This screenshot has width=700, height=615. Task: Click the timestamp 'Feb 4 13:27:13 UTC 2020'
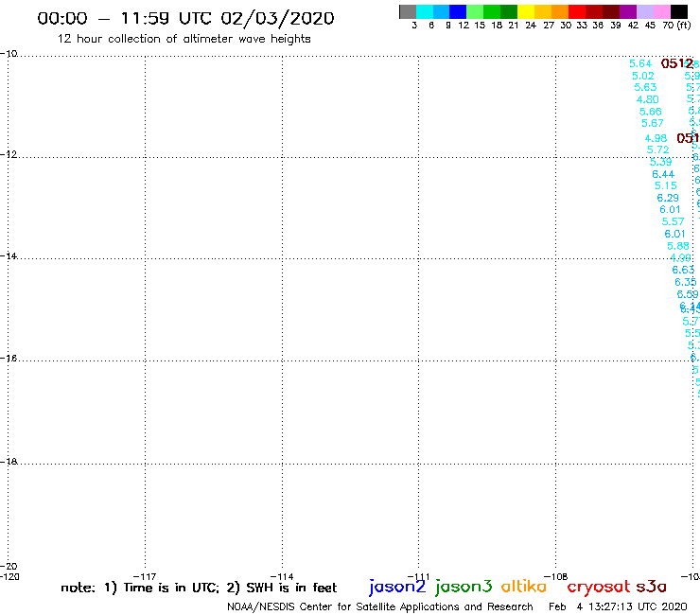618,607
